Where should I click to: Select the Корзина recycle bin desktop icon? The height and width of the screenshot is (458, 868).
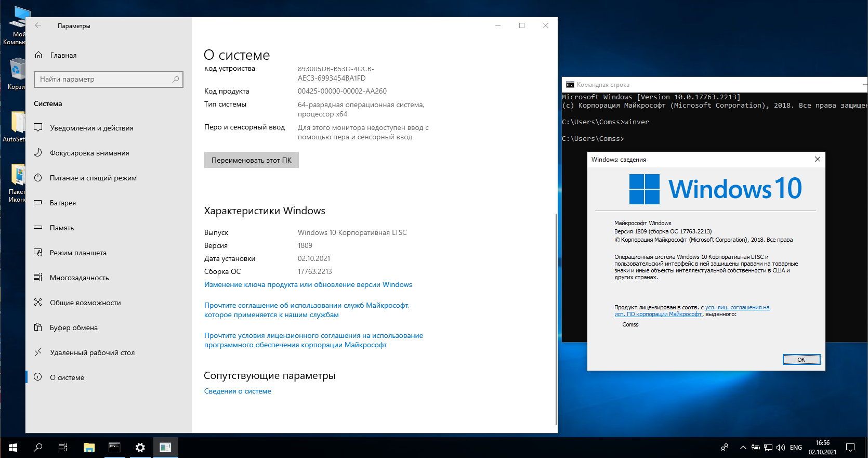click(16, 74)
